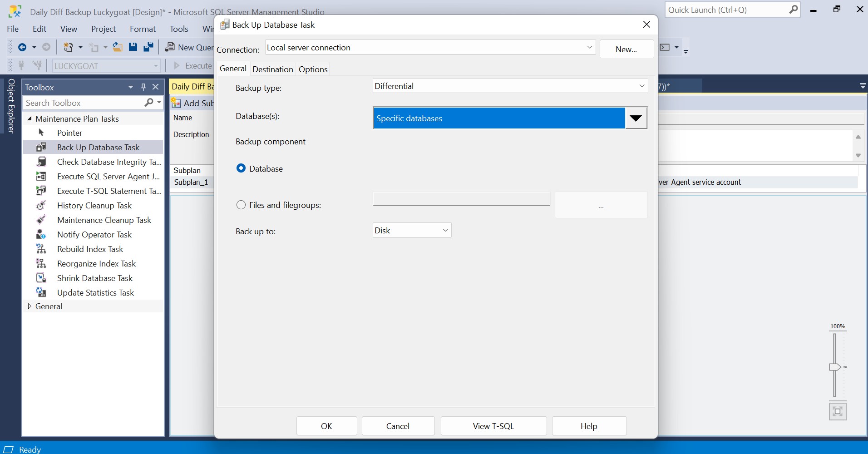Open the Options tab
Viewport: 868px width, 454px height.
coord(313,69)
